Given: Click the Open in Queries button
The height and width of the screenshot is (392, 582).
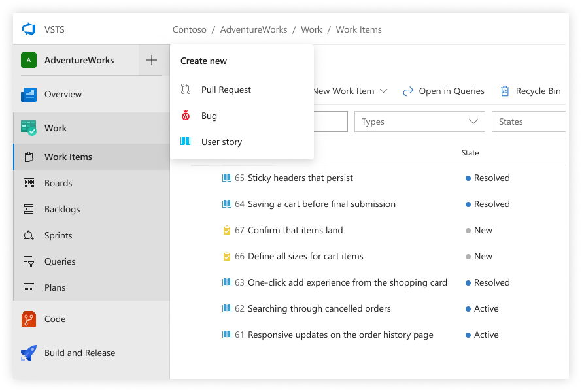Looking at the screenshot, I should (x=443, y=91).
